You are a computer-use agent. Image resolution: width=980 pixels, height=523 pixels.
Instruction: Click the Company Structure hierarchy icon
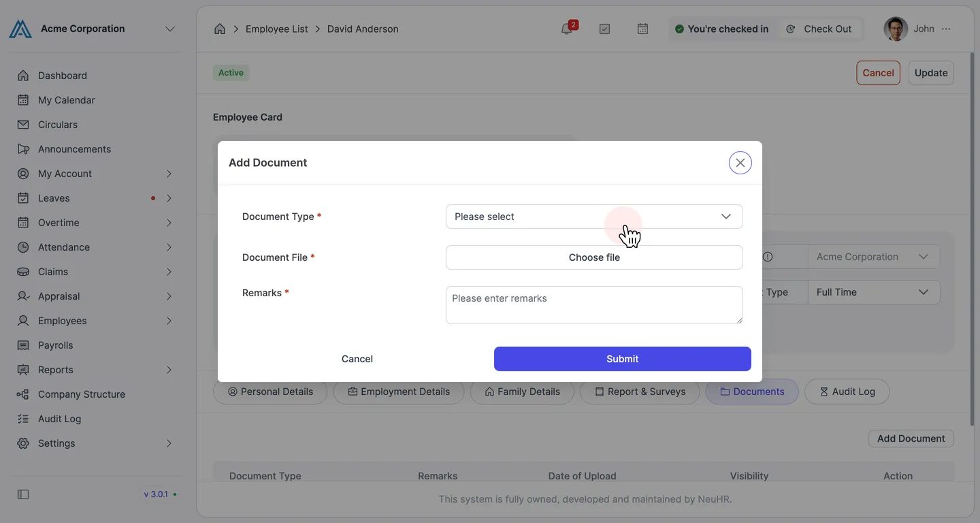[23, 394]
